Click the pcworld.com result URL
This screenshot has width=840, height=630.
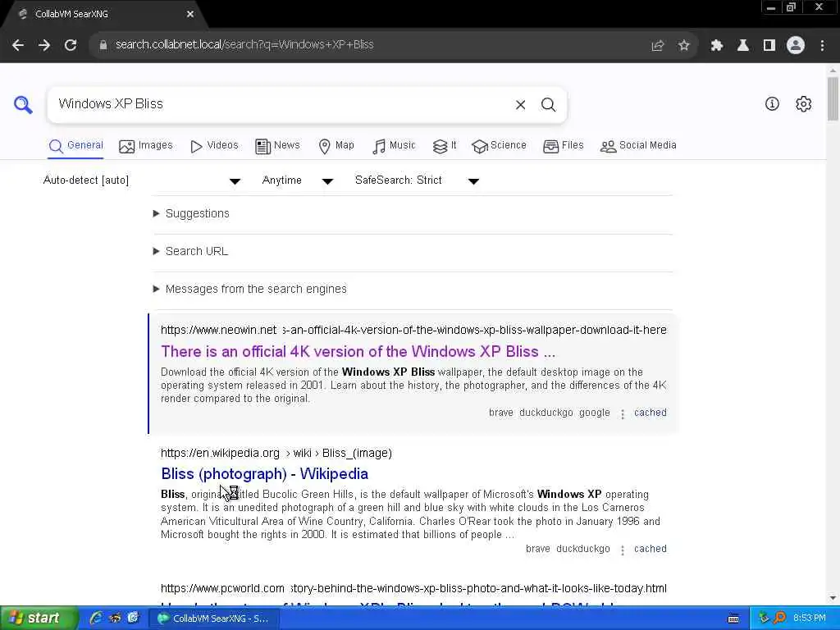[413, 588]
